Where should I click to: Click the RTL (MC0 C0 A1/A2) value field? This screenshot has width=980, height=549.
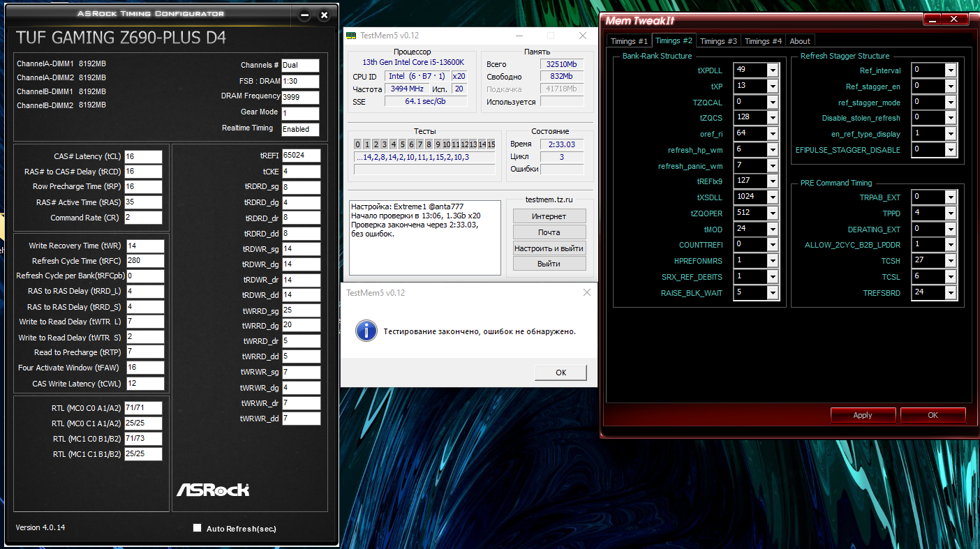coord(143,408)
